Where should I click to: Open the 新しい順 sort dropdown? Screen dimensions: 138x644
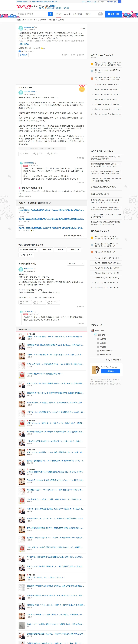[x=76, y=264]
